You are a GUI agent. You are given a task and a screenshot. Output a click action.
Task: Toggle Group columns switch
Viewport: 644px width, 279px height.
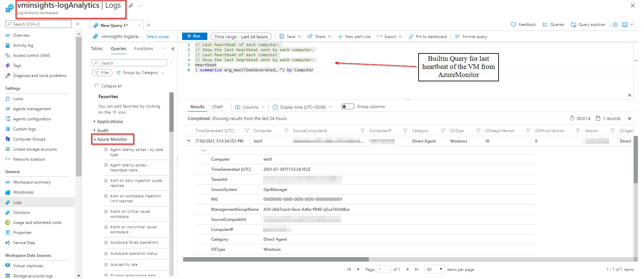pos(348,107)
